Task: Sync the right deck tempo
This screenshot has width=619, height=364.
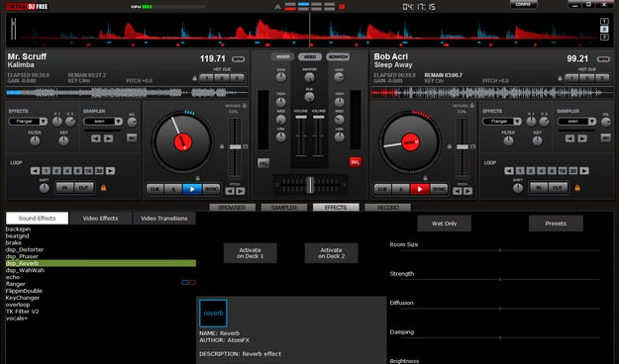Action: (439, 189)
